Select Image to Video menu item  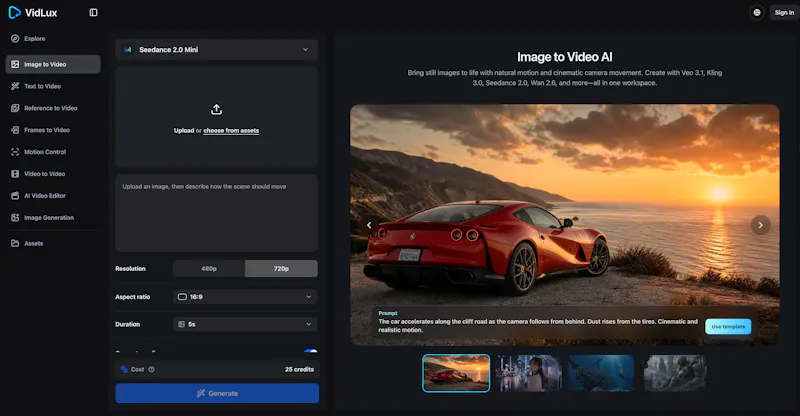coord(53,64)
